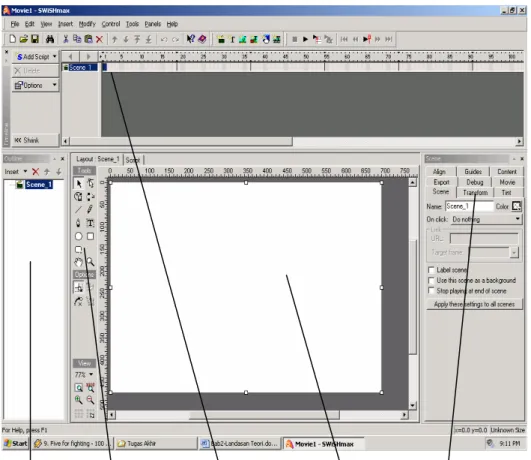Switch to the Guides tab

(473, 172)
